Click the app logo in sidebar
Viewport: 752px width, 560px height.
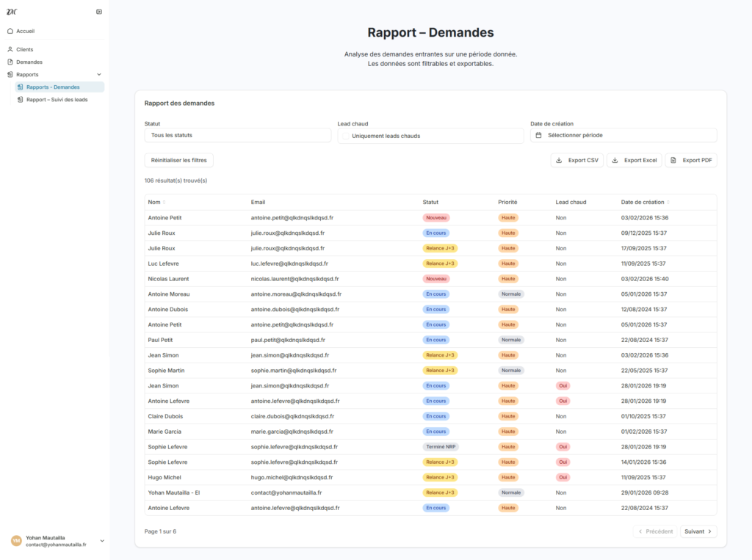coord(11,12)
